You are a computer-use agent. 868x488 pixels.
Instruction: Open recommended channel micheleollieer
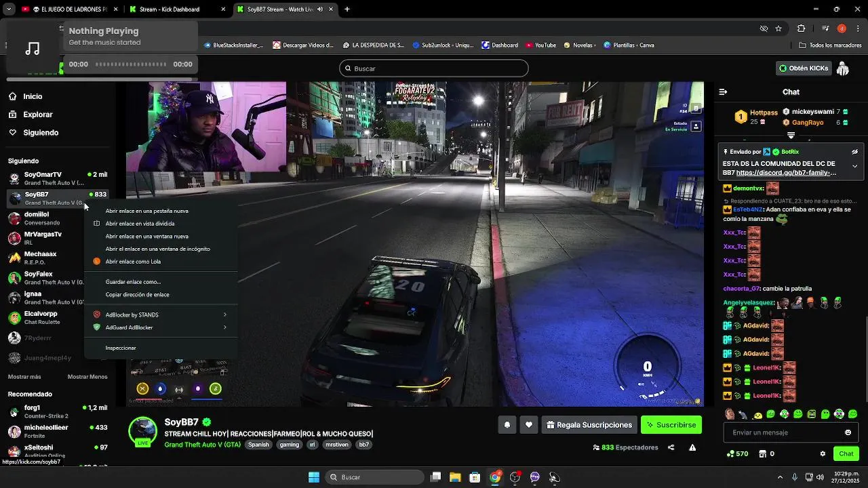(x=58, y=431)
